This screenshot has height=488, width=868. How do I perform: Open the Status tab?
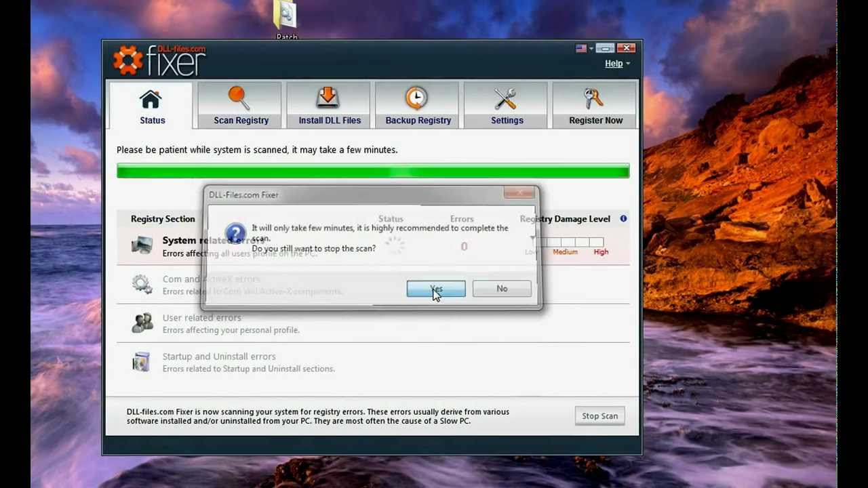(x=151, y=105)
